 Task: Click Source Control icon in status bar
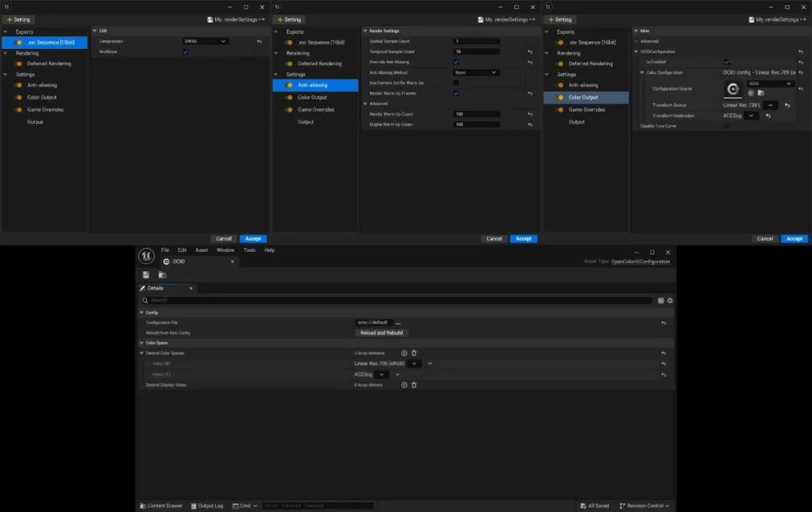click(x=623, y=506)
